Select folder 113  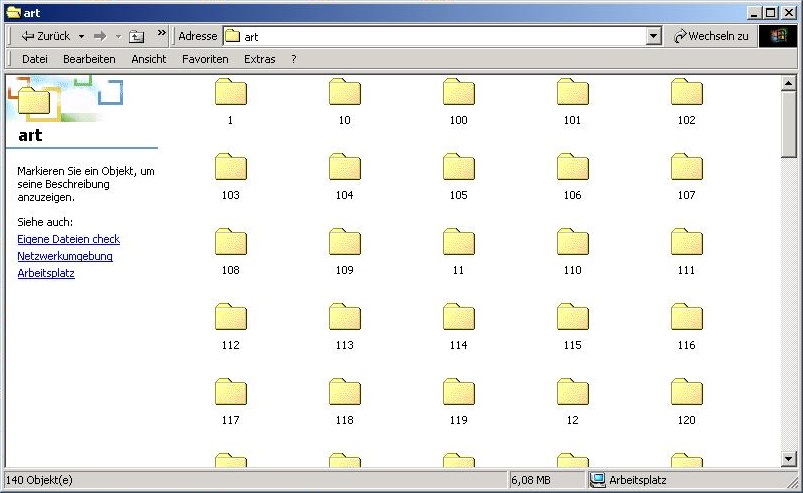click(x=345, y=327)
